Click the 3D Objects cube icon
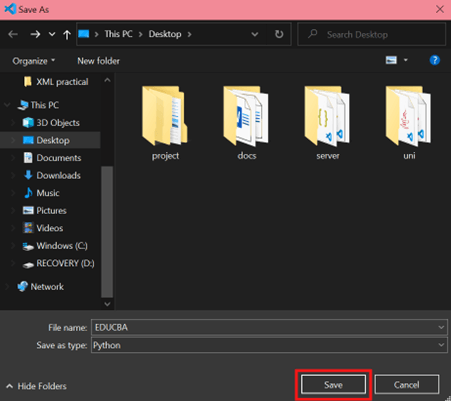The height and width of the screenshot is (401, 451). (x=28, y=123)
